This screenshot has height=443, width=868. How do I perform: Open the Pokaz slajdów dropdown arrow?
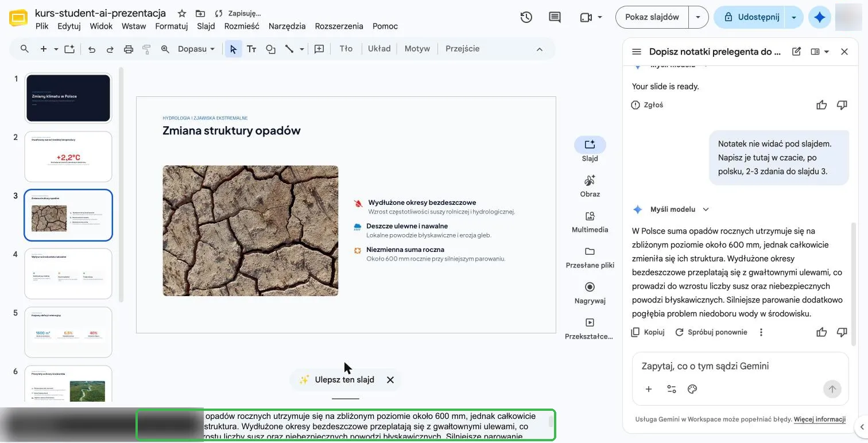[698, 17]
